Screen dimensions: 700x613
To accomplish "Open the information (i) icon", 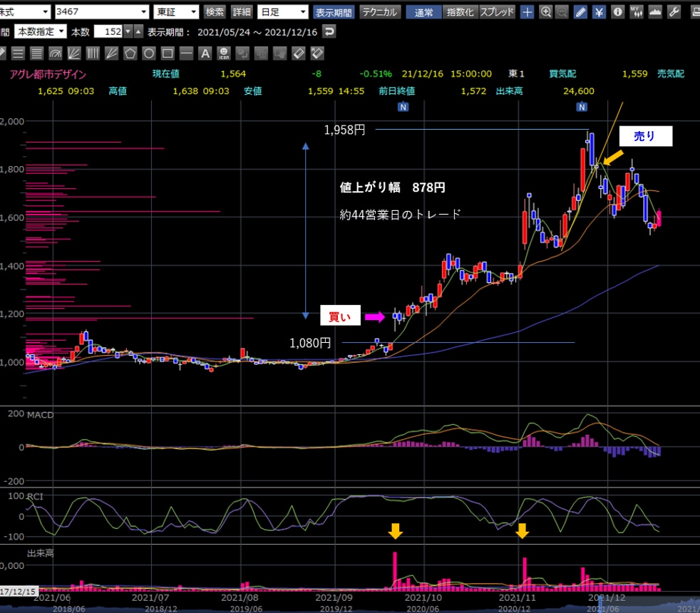I will point(618,12).
